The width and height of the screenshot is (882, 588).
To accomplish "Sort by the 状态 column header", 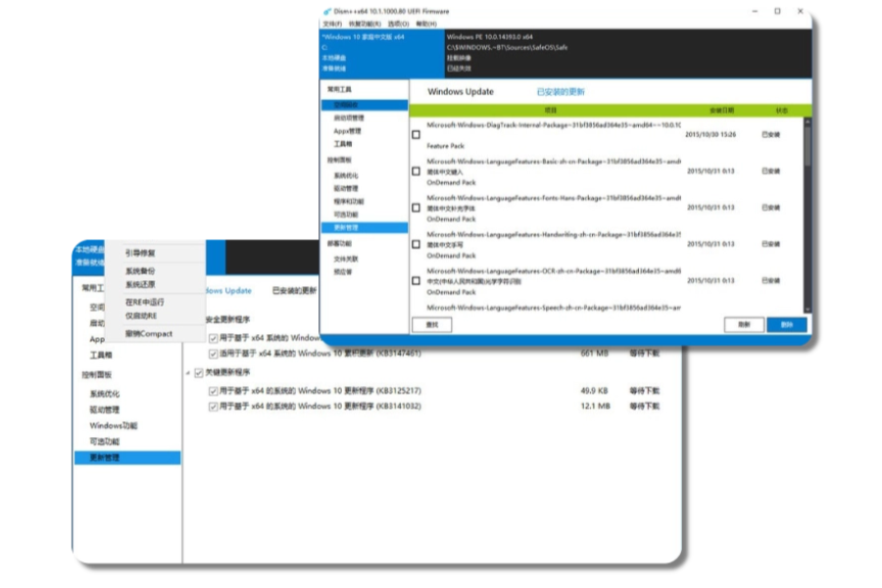I will click(782, 111).
